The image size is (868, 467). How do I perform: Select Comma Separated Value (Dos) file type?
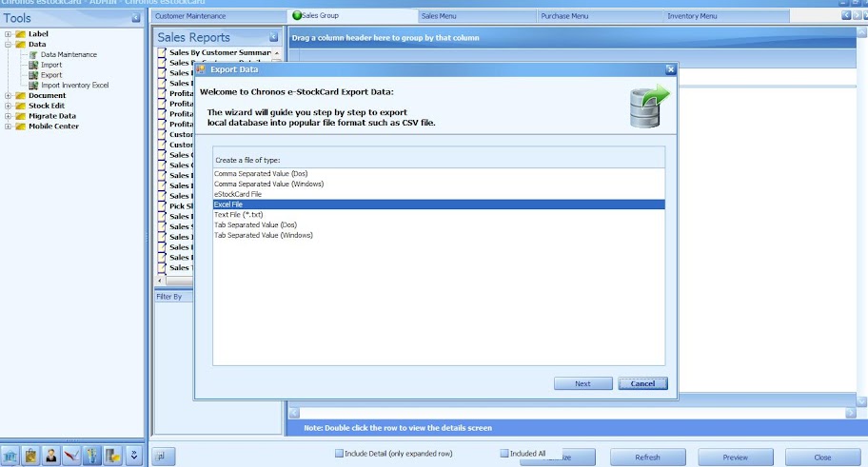pyautogui.click(x=439, y=174)
